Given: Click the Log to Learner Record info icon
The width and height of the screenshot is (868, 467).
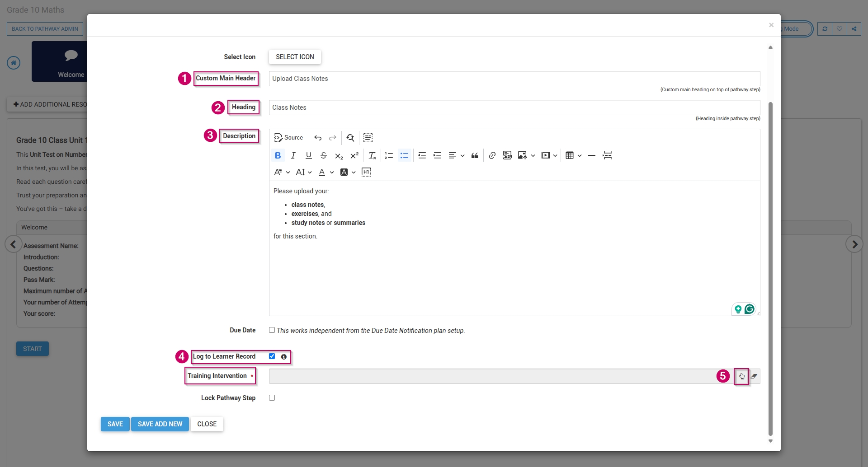Looking at the screenshot, I should click(284, 357).
